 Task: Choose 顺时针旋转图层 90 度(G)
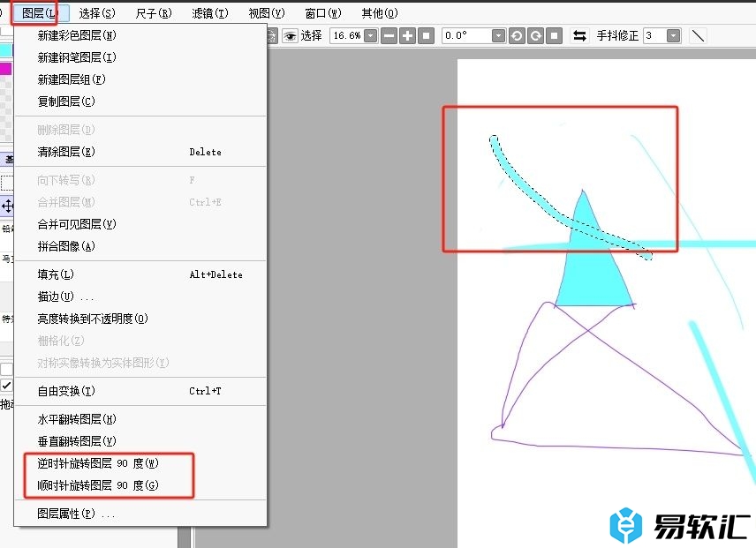(x=140, y=485)
